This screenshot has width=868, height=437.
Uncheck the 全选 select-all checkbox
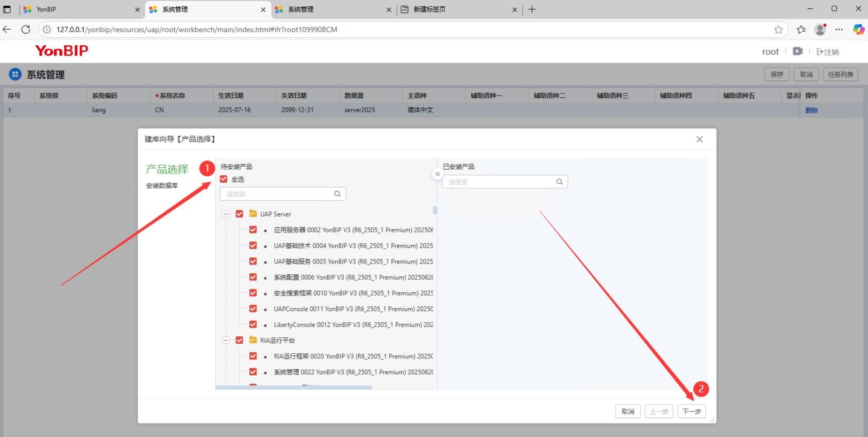(223, 179)
